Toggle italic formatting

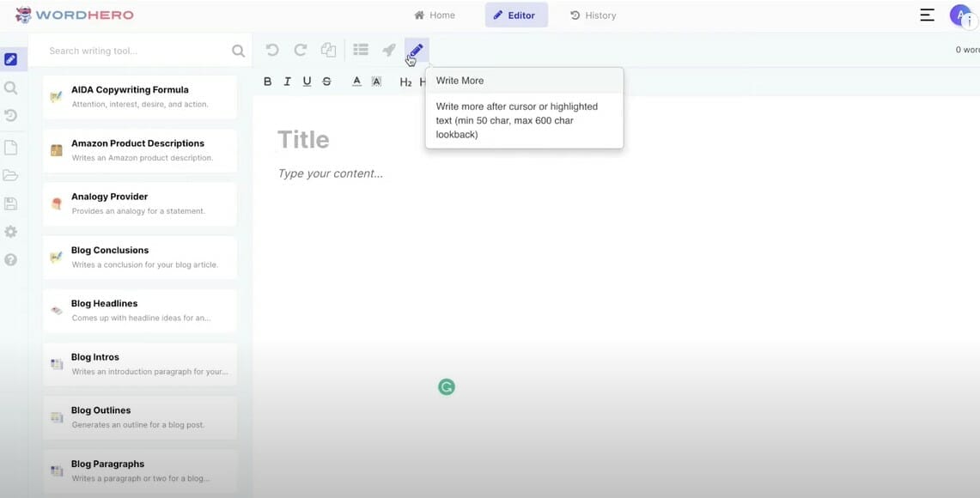click(287, 82)
